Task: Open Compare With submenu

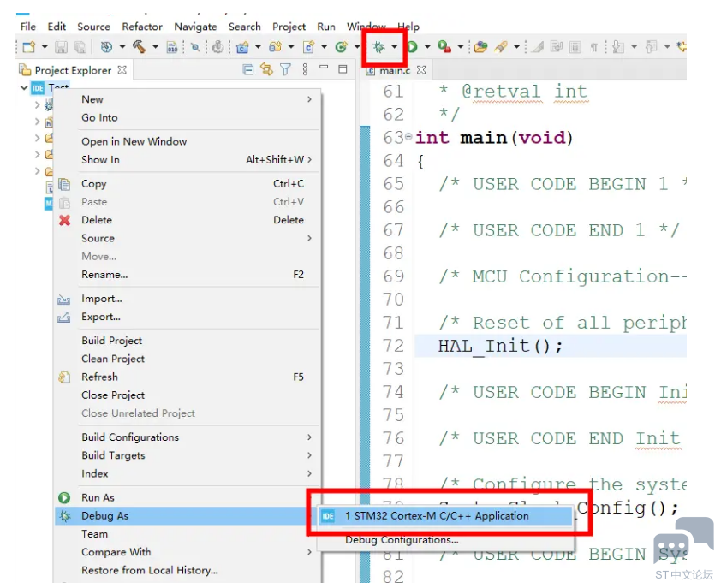Action: point(186,552)
